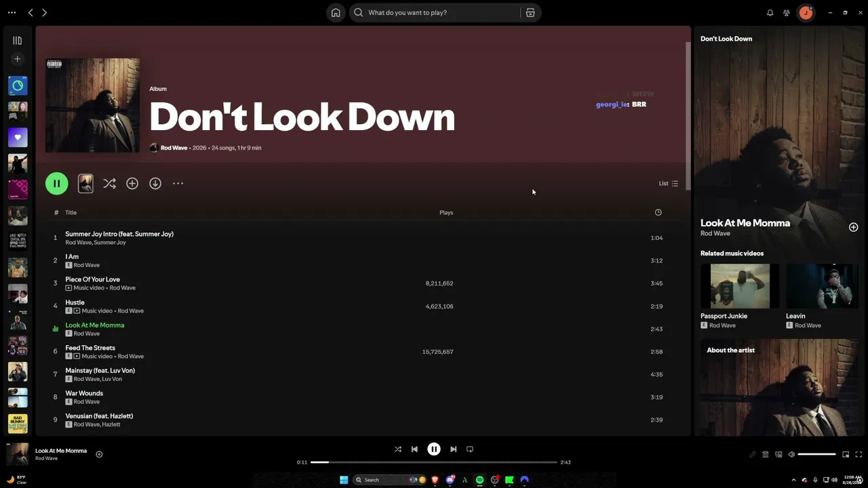Open the Bad Bunny playlist in sidebar

18,424
